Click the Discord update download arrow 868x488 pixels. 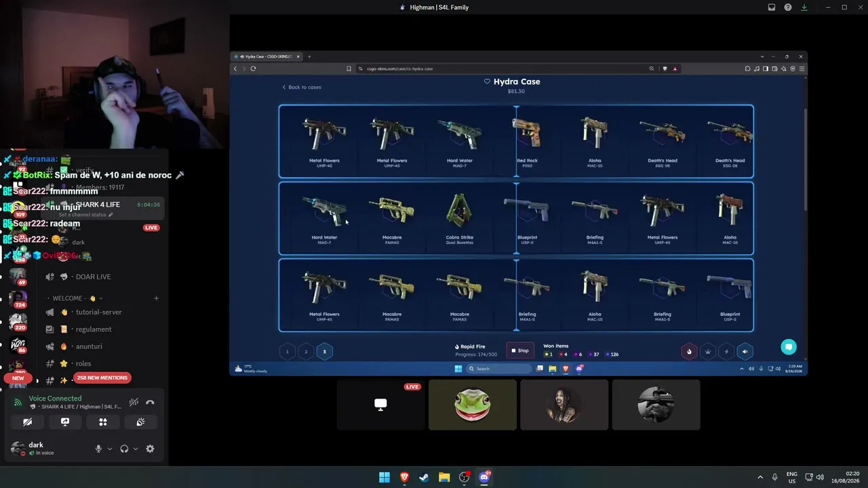coord(804,7)
